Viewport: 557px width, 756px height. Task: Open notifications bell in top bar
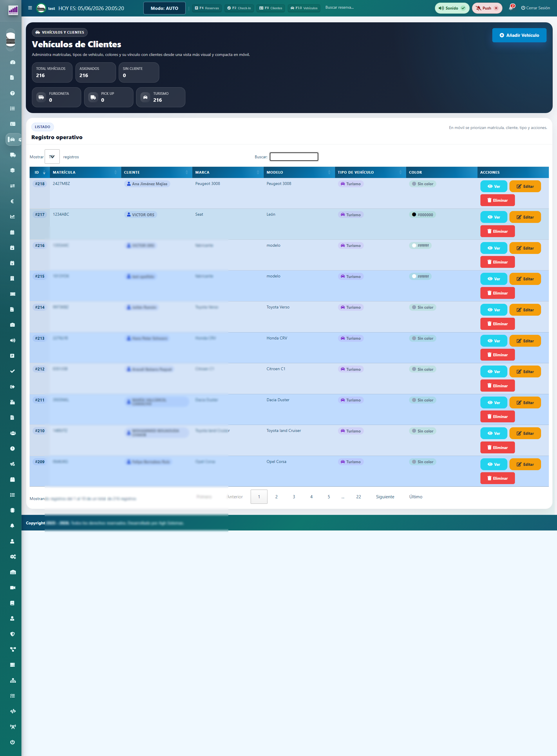point(511,8)
